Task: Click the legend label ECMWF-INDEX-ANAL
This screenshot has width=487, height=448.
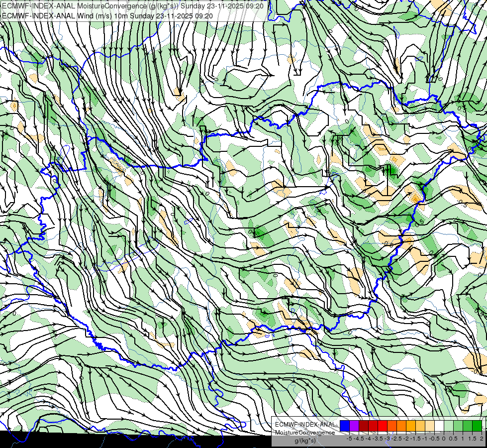Action: pyautogui.click(x=305, y=425)
